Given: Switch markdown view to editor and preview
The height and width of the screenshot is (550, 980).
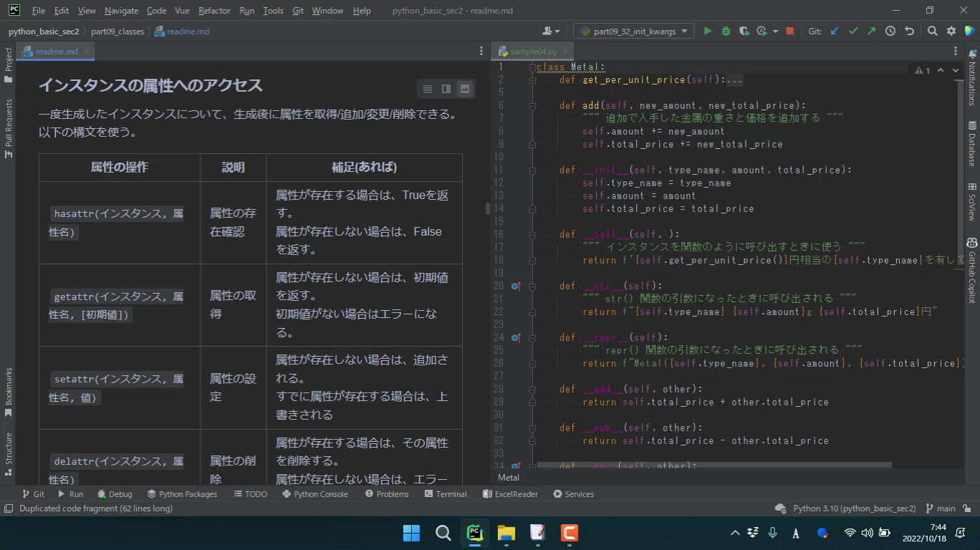Looking at the screenshot, I should point(446,89).
